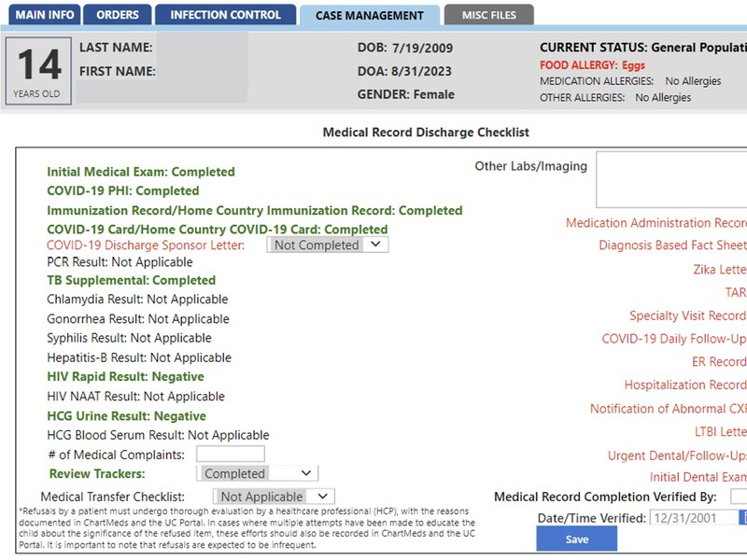Open the Review Trackers dropdown
The width and height of the screenshot is (747, 560).
pyautogui.click(x=258, y=473)
